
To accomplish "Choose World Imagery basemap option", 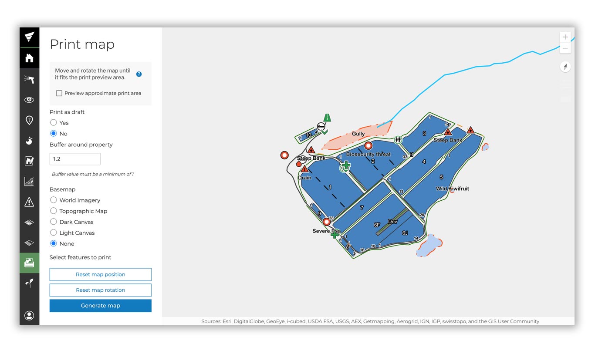I will pos(54,200).
